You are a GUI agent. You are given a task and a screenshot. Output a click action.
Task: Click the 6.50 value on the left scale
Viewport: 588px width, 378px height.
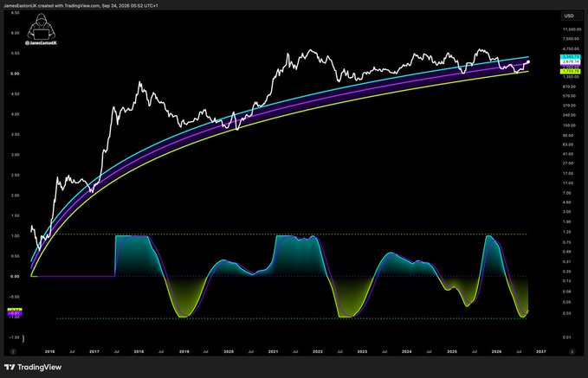click(x=15, y=13)
